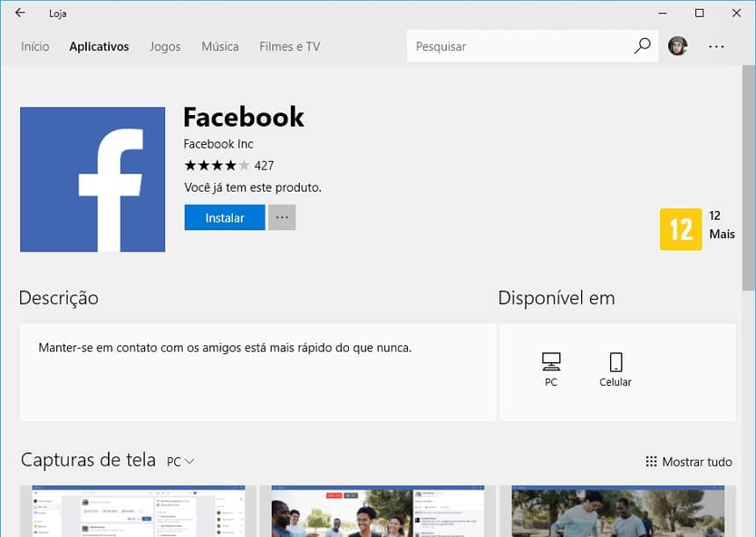Image resolution: width=756 pixels, height=537 pixels.
Task: Close the Loja window
Action: click(x=737, y=13)
